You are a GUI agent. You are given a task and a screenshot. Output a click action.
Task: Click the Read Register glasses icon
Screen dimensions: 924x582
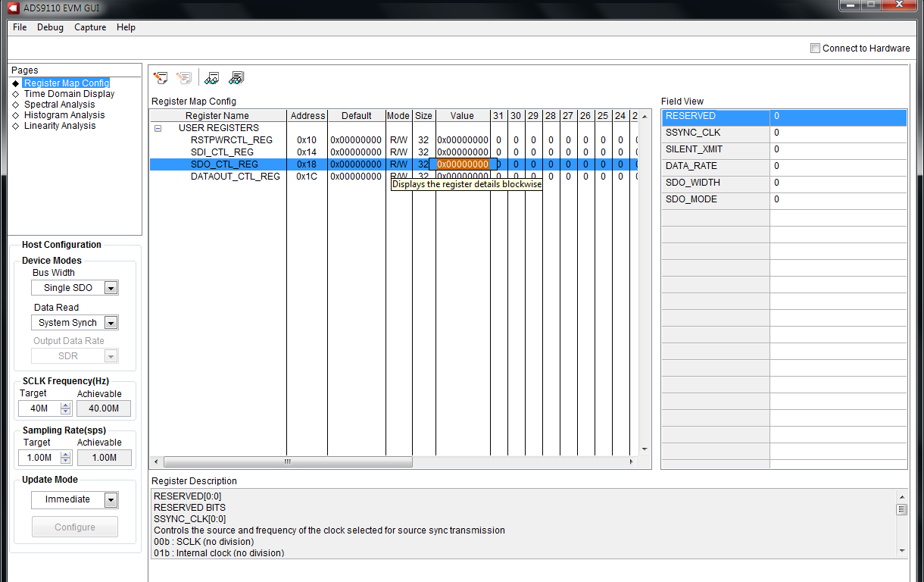click(x=212, y=78)
